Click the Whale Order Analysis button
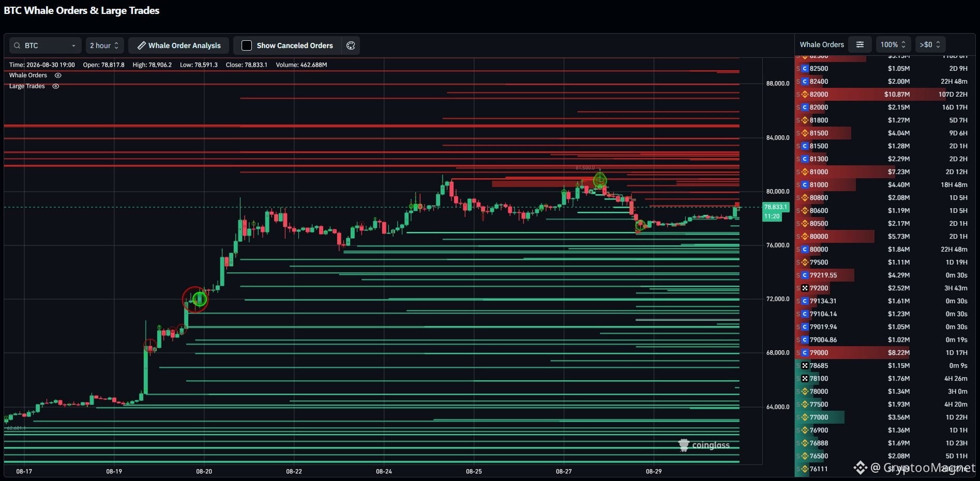The height and width of the screenshot is (481, 980). pos(179,45)
